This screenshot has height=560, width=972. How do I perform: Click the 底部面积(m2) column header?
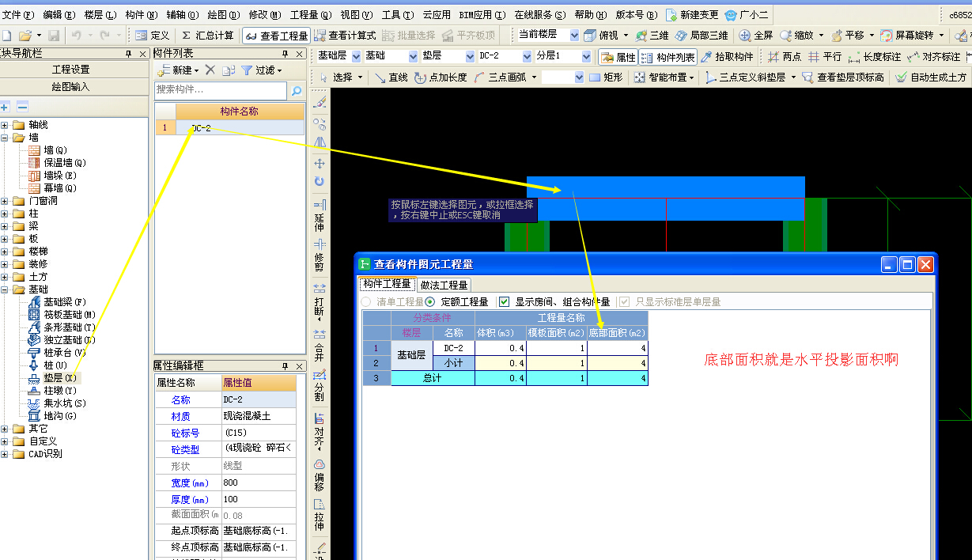tap(618, 333)
